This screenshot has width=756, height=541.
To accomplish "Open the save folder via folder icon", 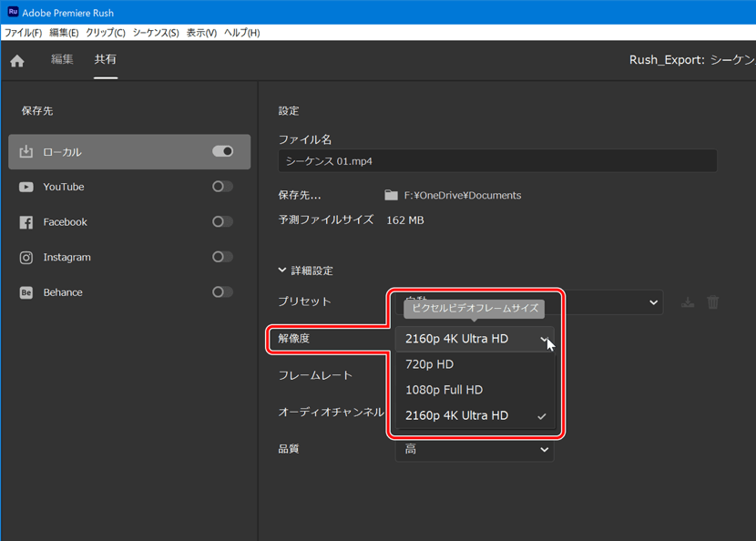I will (x=391, y=195).
